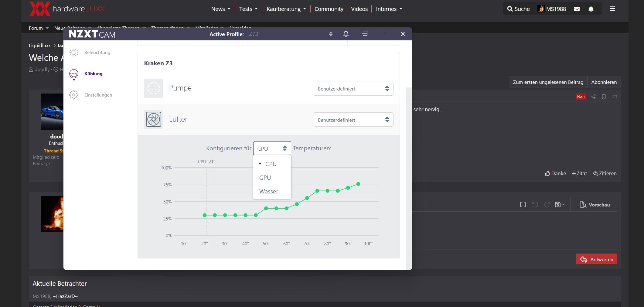Select fan curve point at 50°
The image size is (644, 307).
266,208
